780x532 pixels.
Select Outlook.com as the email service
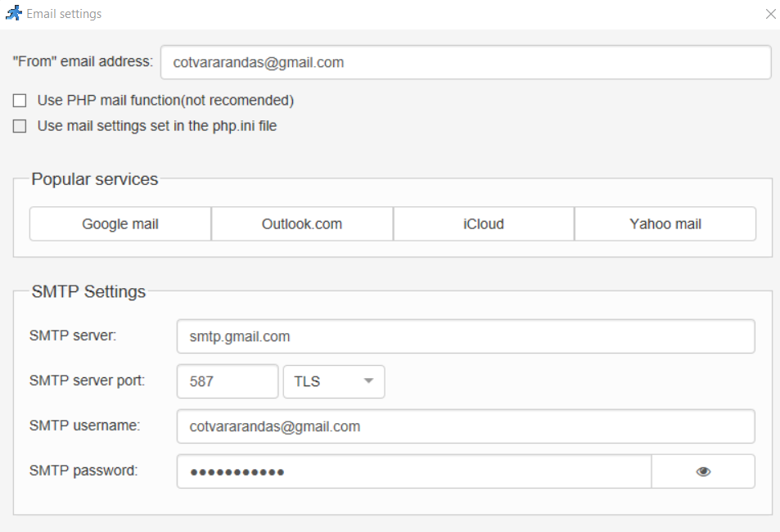tap(301, 223)
